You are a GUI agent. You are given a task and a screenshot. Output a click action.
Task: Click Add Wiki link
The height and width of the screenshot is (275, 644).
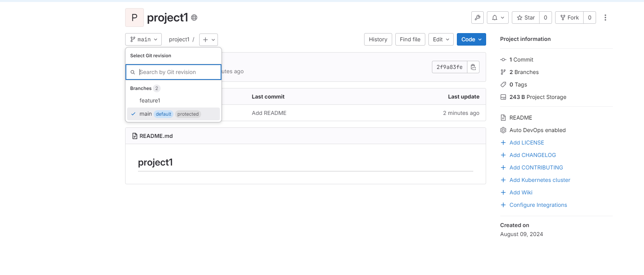click(x=521, y=192)
